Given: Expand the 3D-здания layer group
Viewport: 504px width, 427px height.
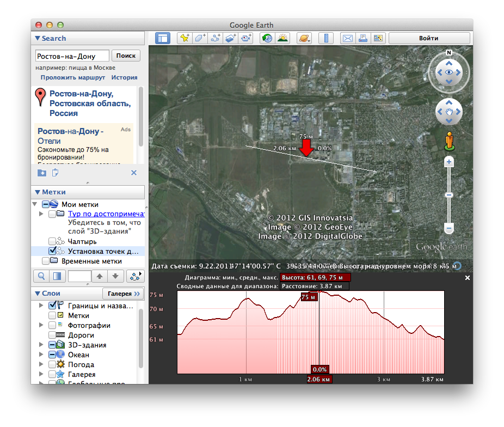Looking at the screenshot, I should (41, 345).
